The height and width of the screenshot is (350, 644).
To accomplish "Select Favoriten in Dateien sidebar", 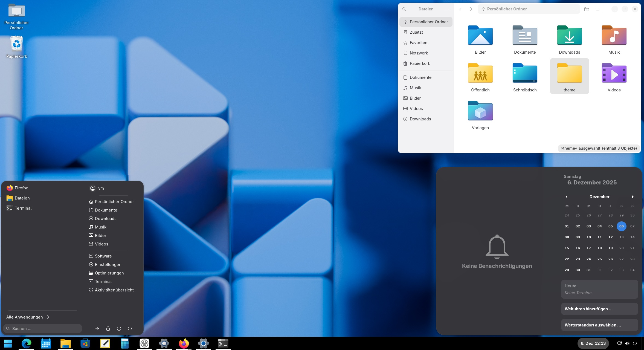I will click(x=418, y=43).
